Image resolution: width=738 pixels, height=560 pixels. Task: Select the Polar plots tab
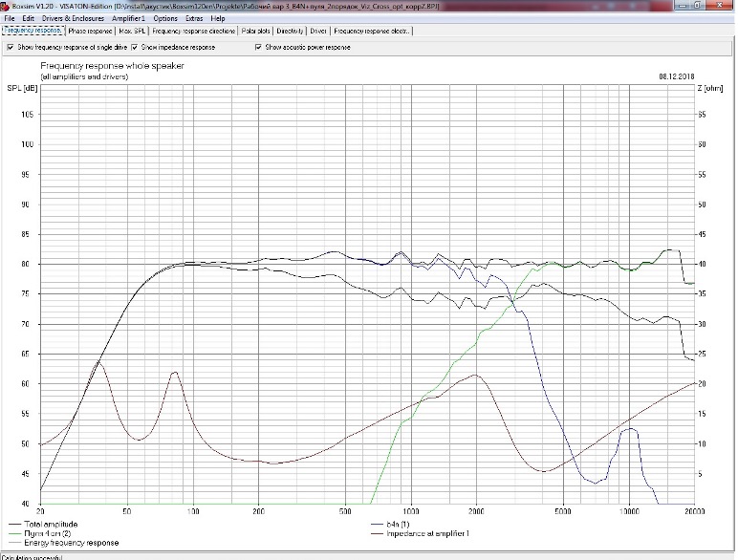click(255, 32)
